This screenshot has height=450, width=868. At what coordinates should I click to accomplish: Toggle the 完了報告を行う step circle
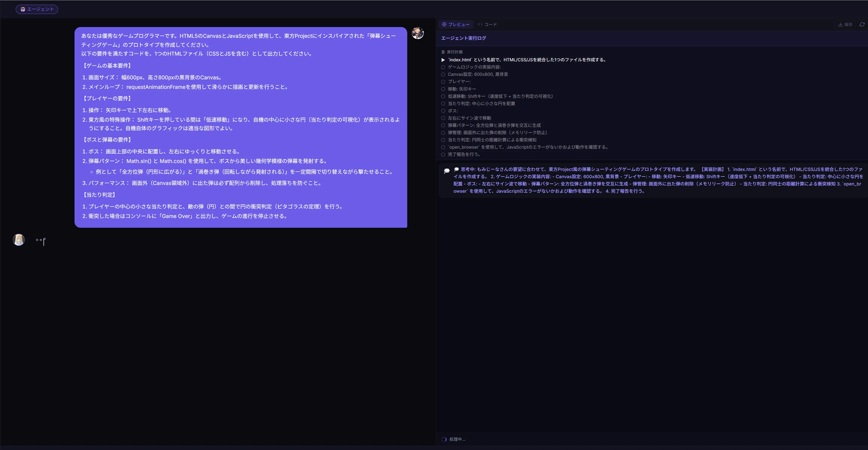point(443,154)
